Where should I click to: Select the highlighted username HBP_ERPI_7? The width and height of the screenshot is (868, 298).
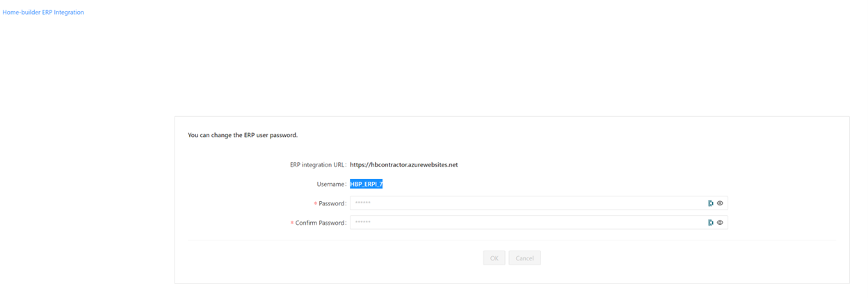pos(367,185)
